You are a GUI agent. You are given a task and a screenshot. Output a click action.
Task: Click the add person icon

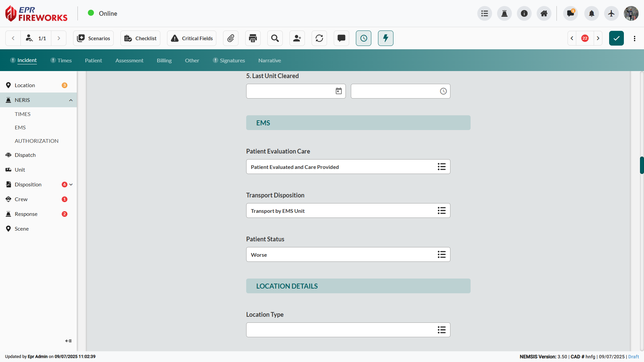coord(297,38)
